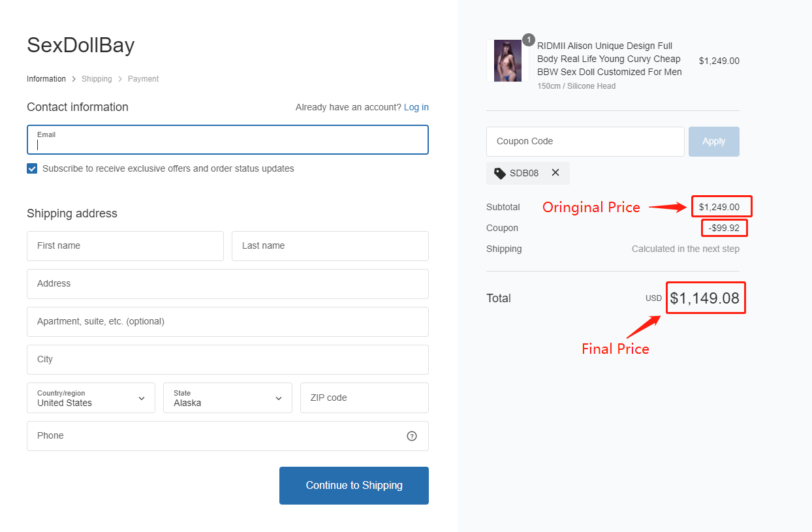
Task: Click the First name field
Action: point(125,246)
